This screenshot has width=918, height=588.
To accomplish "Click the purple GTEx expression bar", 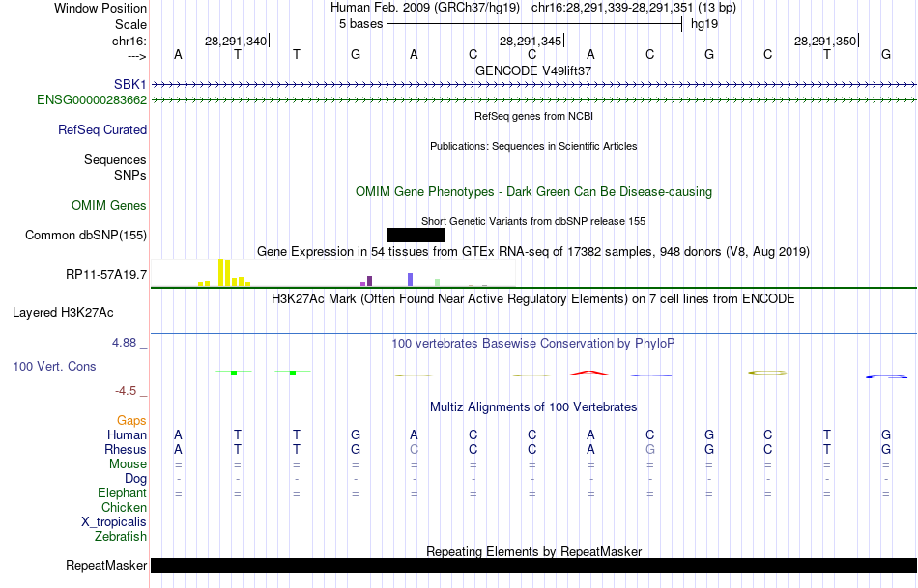I will [x=369, y=281].
